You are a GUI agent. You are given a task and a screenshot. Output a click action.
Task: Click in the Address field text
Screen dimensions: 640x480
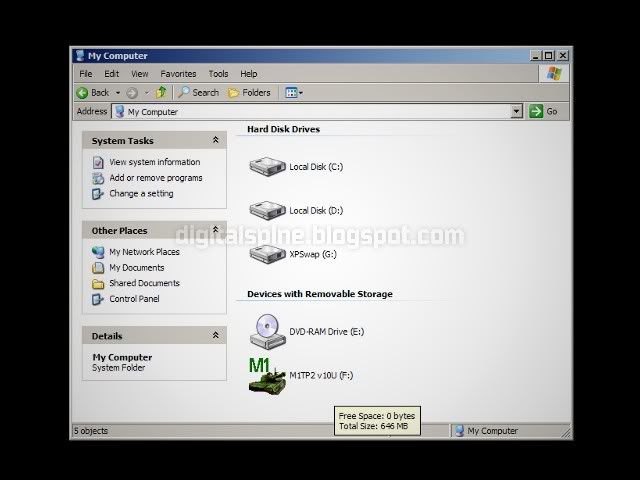(x=153, y=112)
